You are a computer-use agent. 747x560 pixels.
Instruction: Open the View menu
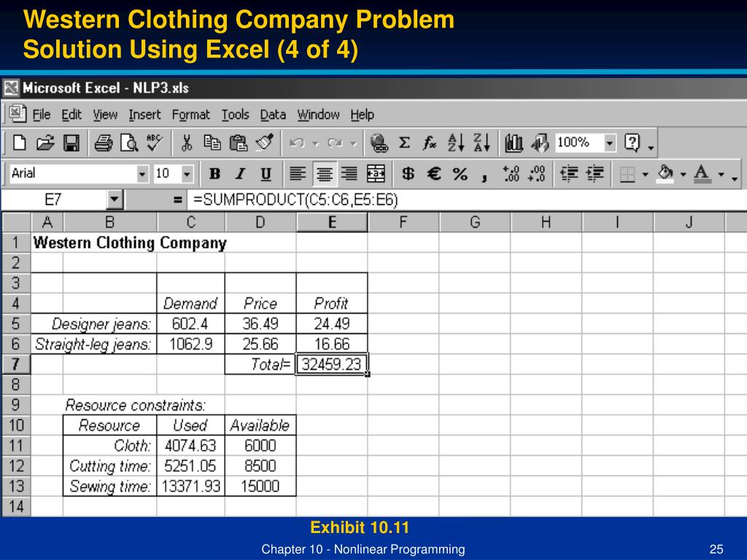(x=105, y=114)
